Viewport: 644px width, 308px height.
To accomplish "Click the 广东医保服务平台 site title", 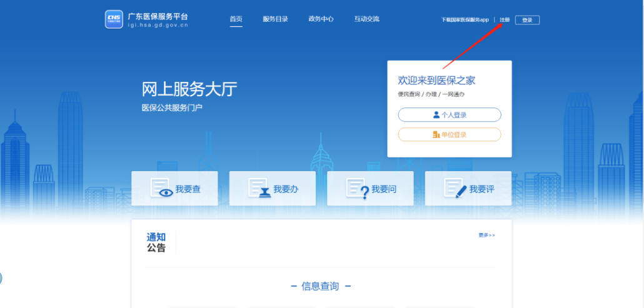I will pyautogui.click(x=158, y=16).
